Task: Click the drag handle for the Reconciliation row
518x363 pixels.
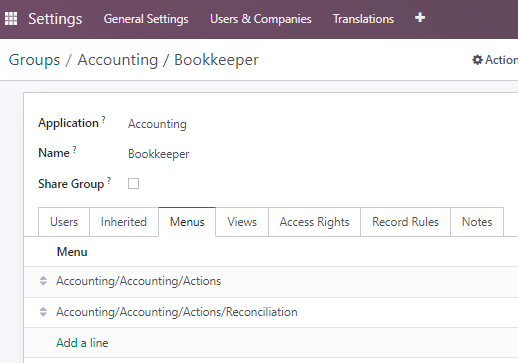Action: coord(43,312)
